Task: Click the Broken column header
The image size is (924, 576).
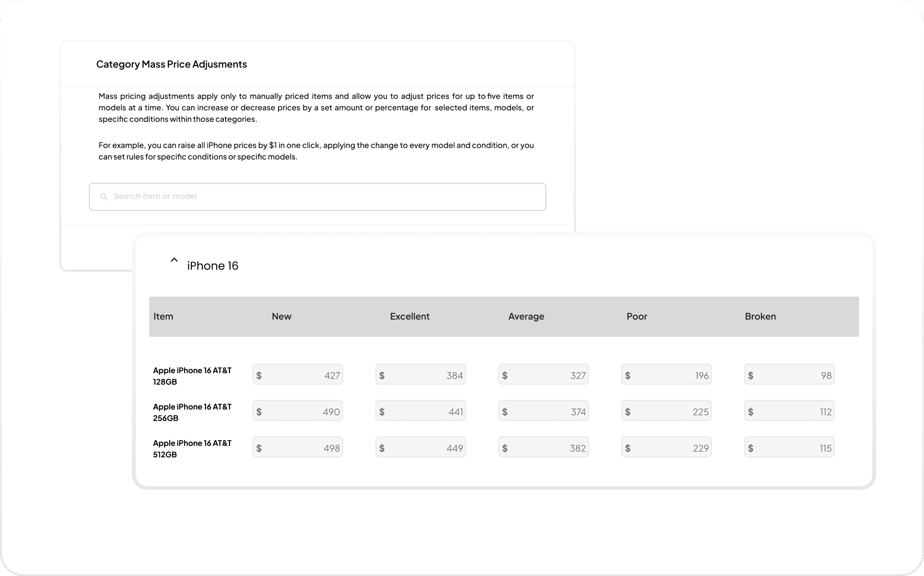Action: point(760,317)
